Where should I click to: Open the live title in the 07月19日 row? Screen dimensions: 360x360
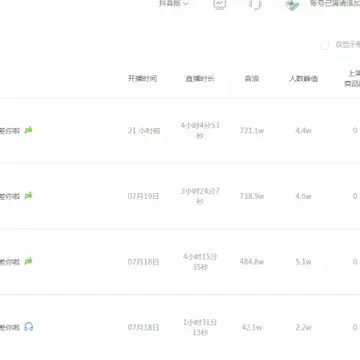(x=10, y=196)
